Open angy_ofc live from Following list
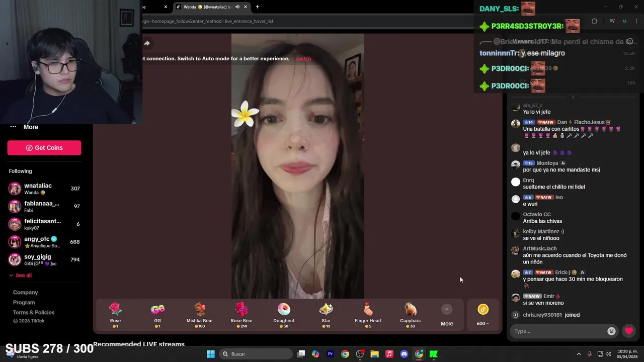 pyautogui.click(x=44, y=242)
